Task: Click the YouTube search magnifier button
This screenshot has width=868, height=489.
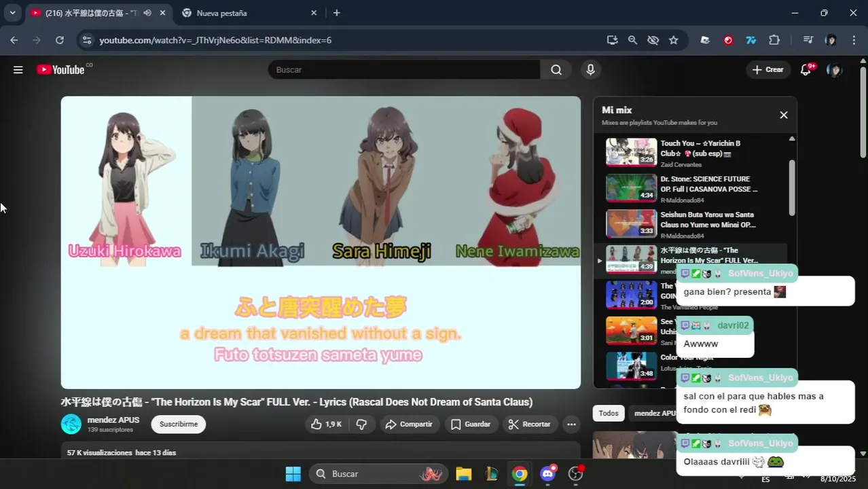Action: click(x=556, y=69)
